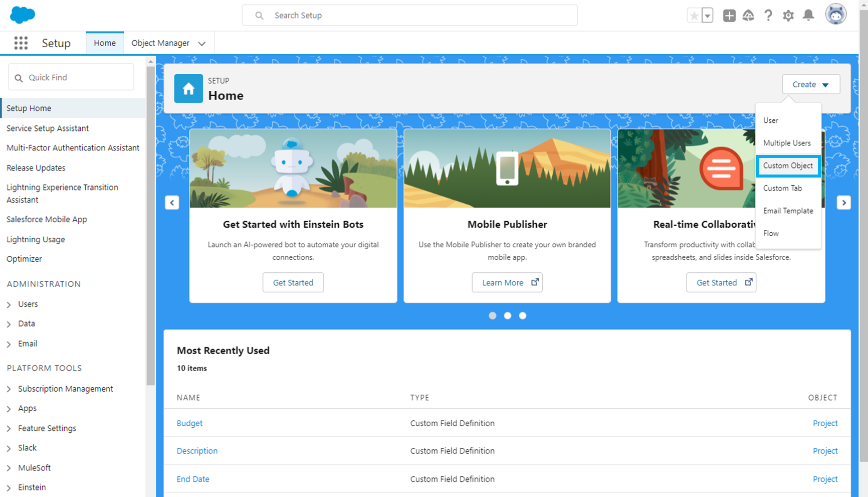Open the Object Manager tab dropdown chevron
868x497 pixels.
[x=201, y=44]
